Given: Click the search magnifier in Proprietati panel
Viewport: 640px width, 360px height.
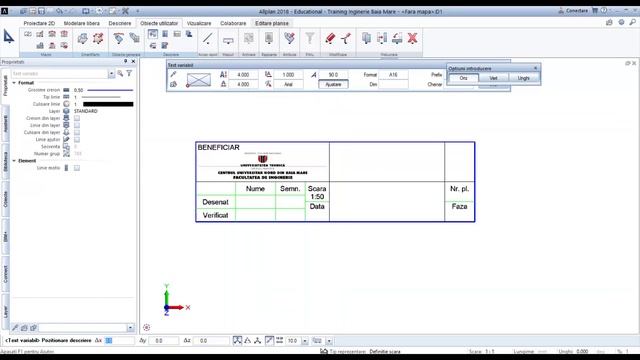Looking at the screenshot, I should pos(120,73).
